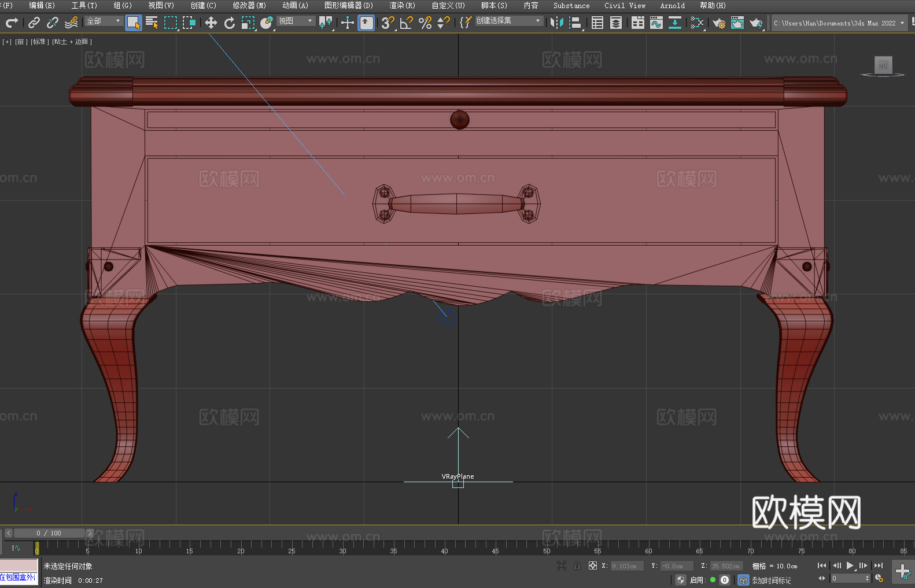Viewport: 915px width, 588px height.
Task: Click the time slider 0 / 100 thumb
Action: (x=49, y=533)
